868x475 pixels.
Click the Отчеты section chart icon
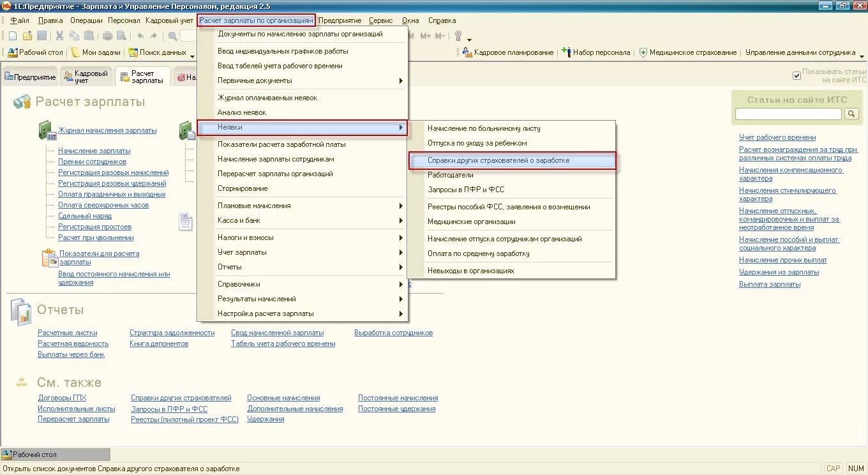pyautogui.click(x=21, y=311)
